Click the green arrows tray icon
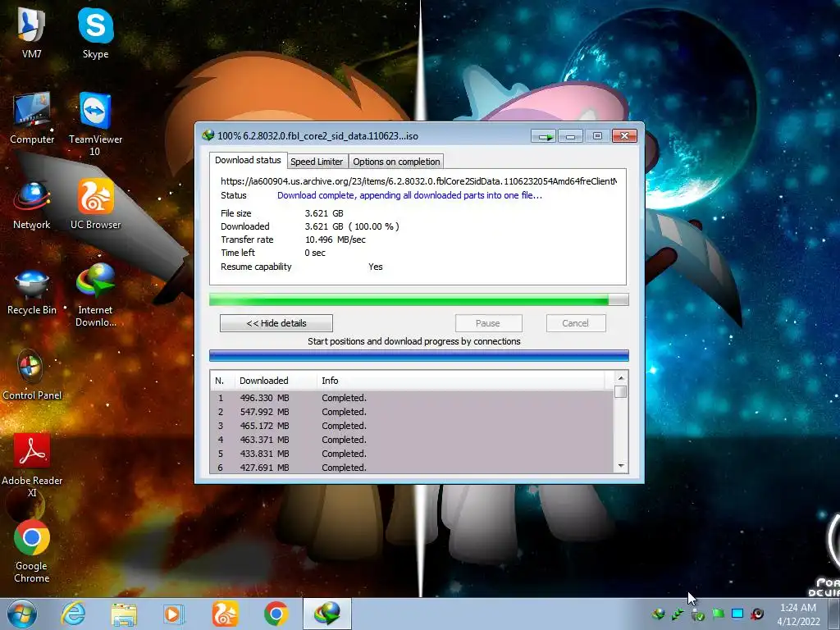The height and width of the screenshot is (630, 840). pyautogui.click(x=678, y=614)
